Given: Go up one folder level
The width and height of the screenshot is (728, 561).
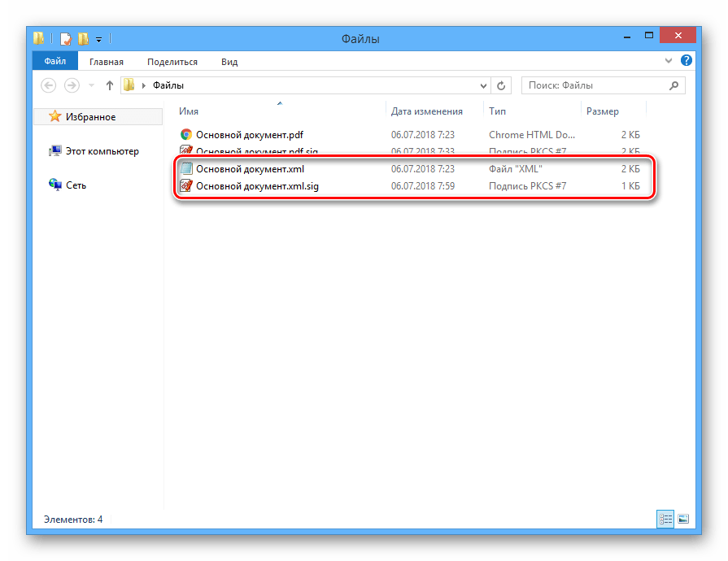Looking at the screenshot, I should tap(110, 85).
